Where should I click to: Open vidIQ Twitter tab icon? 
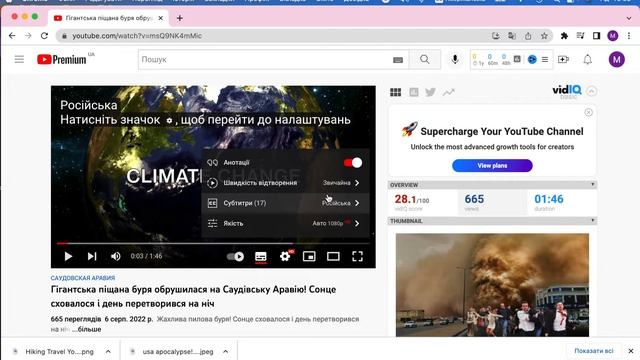pyautogui.click(x=430, y=92)
